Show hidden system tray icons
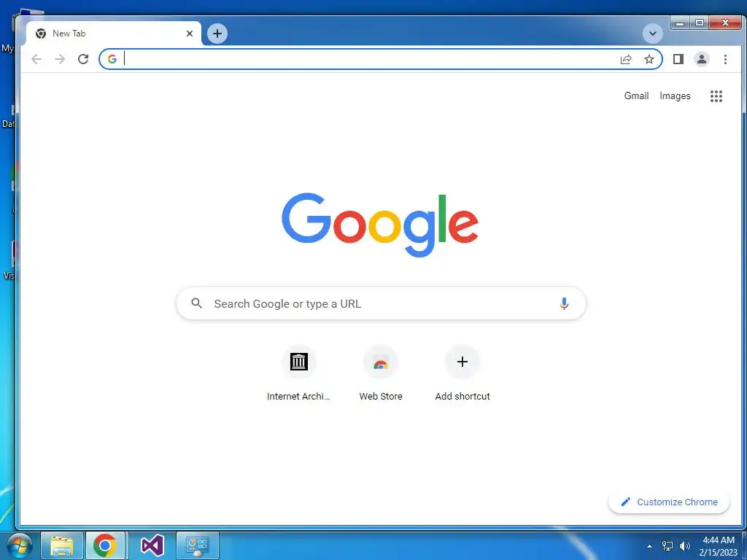 [x=649, y=546]
